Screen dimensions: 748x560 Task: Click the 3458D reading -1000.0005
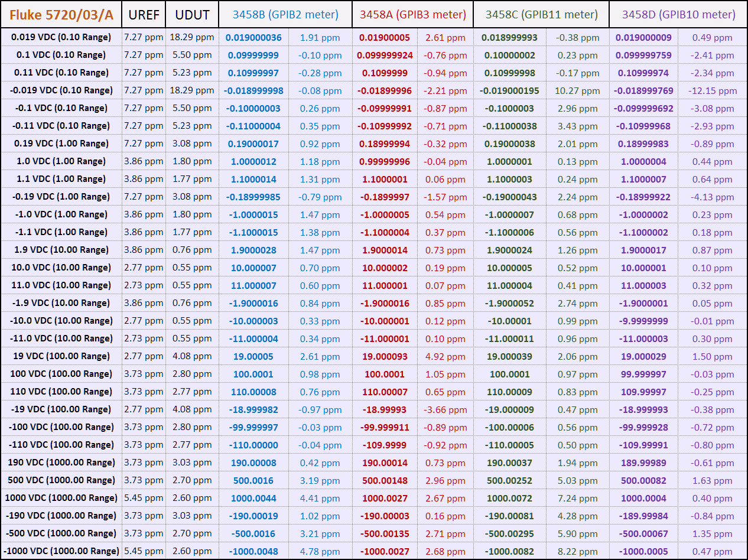tap(643, 552)
